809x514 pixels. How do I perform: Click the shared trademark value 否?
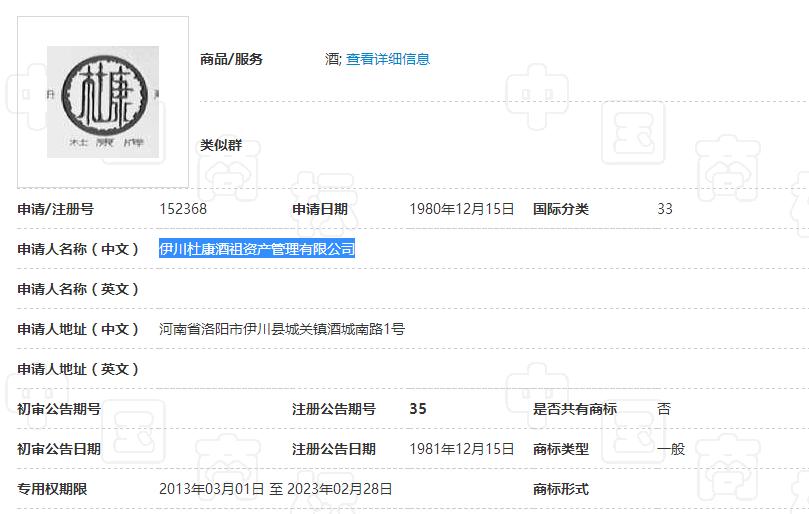tap(664, 409)
